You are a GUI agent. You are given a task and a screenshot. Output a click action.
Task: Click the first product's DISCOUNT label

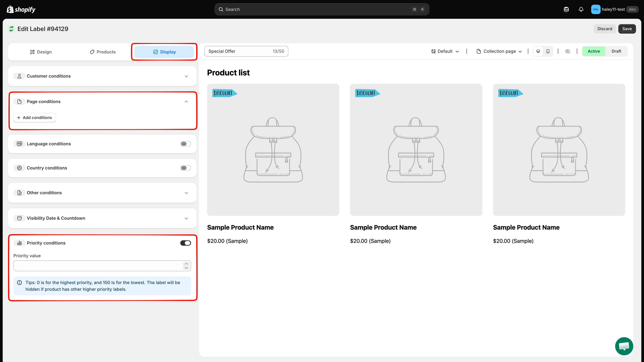[x=224, y=93]
